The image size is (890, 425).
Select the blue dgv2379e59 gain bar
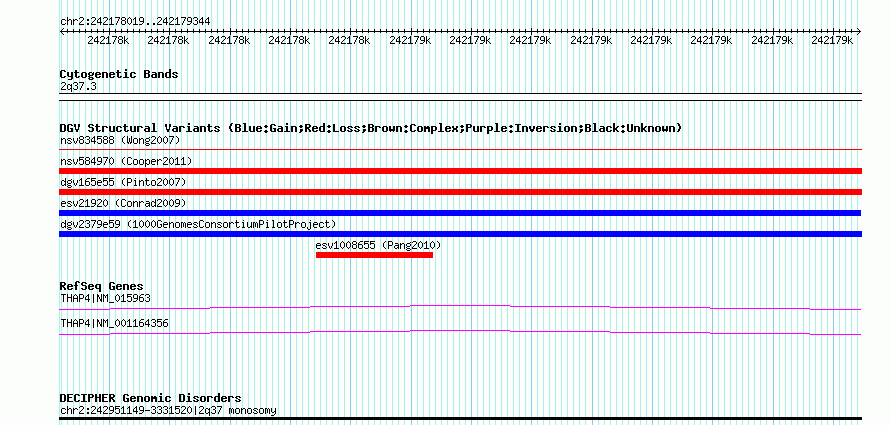[460, 234]
